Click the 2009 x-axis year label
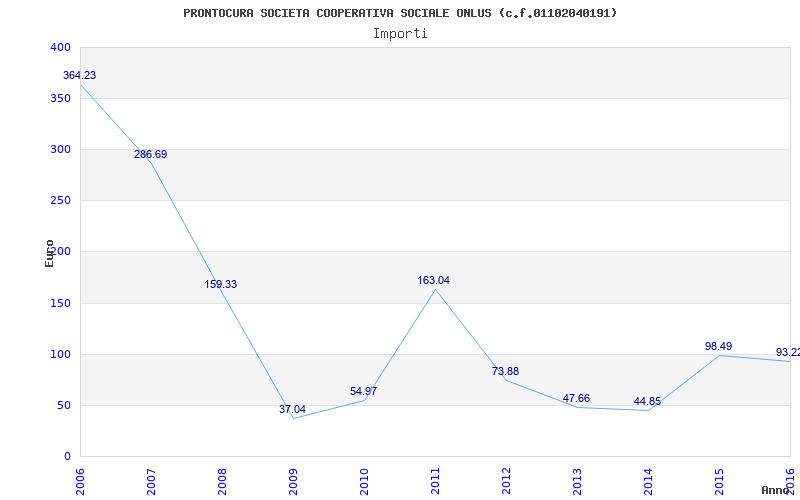 [x=293, y=482]
